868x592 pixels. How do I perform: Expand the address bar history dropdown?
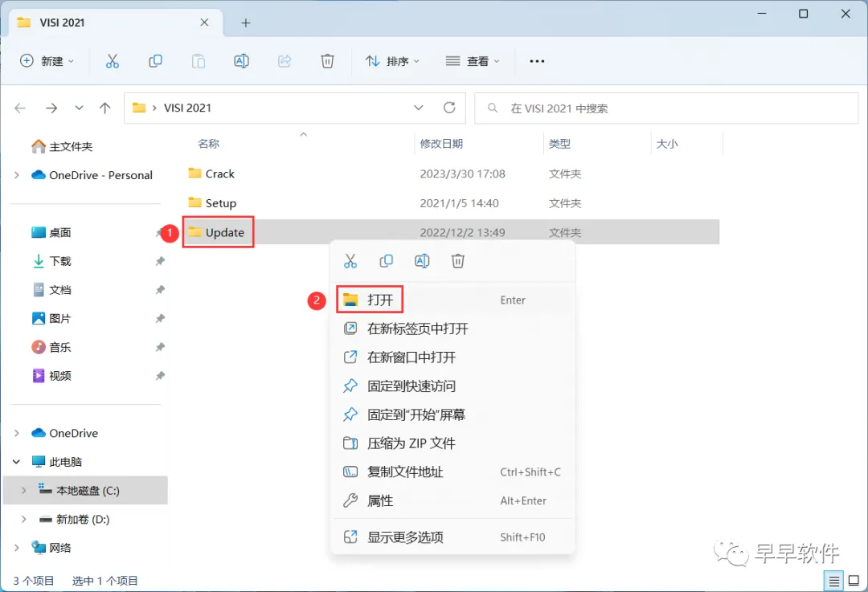click(x=419, y=108)
